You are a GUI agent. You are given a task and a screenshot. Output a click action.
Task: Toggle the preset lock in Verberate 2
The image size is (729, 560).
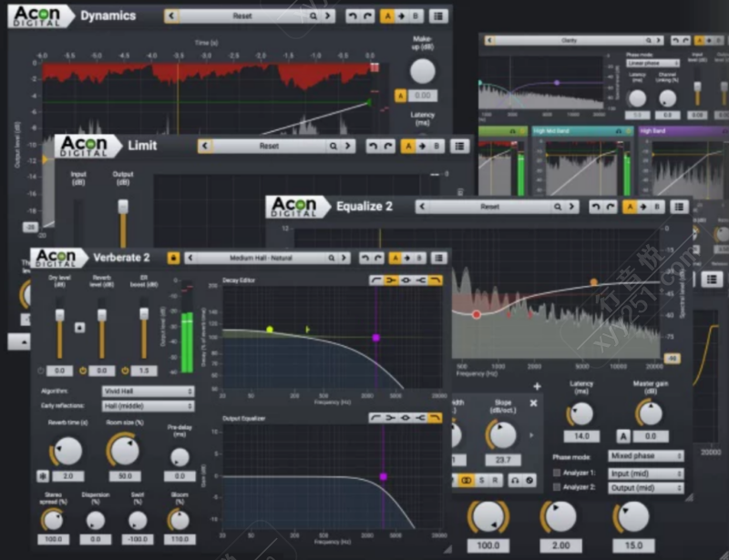[x=173, y=258]
